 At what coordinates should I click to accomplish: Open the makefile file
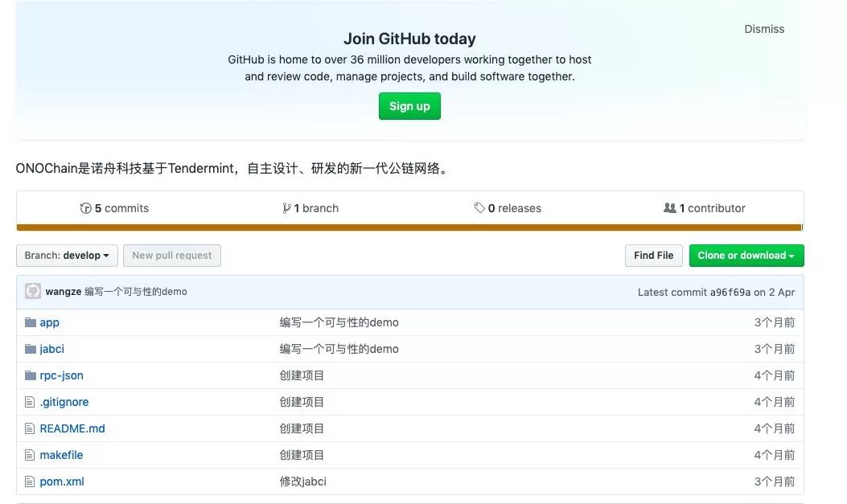point(62,455)
